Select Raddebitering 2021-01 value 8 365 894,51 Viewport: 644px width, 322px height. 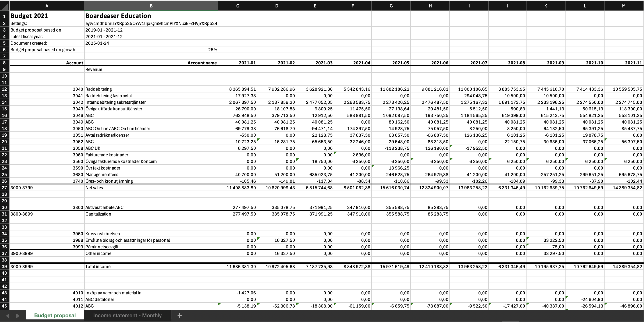(238, 89)
